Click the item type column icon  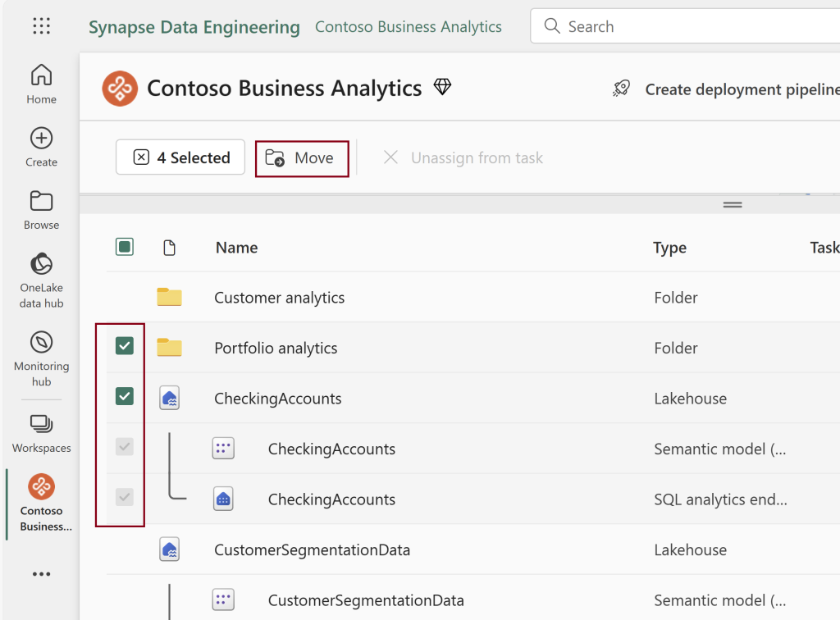(169, 248)
